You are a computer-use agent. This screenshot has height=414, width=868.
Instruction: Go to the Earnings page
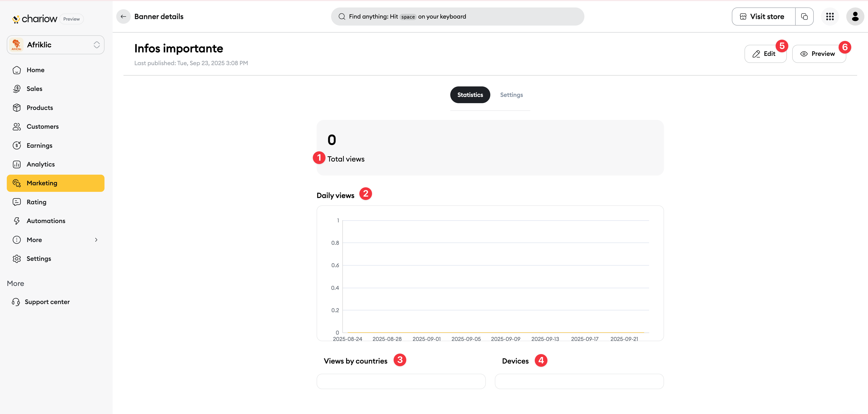56,146
